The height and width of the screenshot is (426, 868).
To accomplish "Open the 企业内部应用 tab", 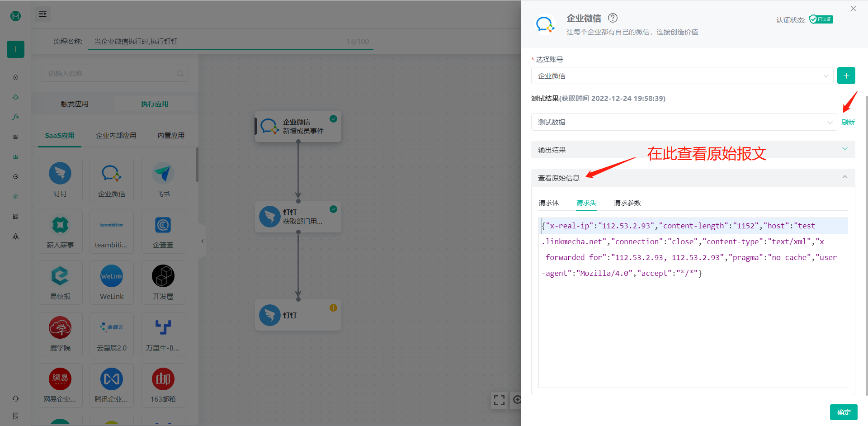I will (x=116, y=135).
